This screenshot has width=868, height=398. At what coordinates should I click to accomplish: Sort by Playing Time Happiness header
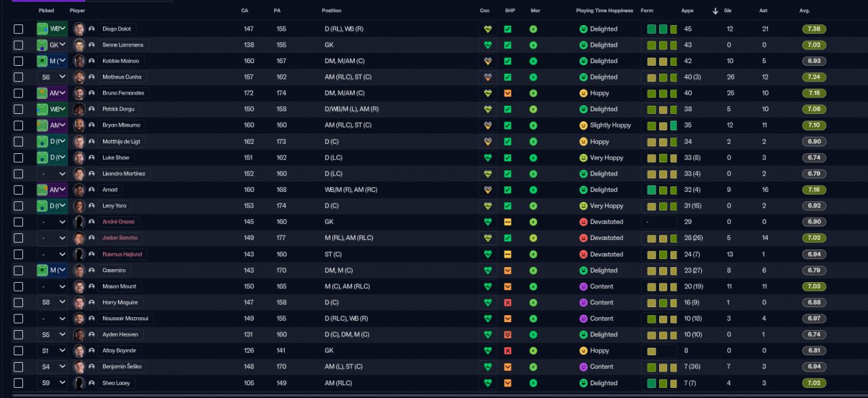coord(604,11)
